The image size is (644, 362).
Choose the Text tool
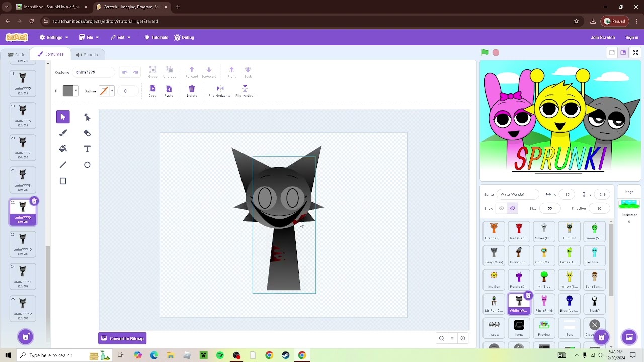point(87,149)
